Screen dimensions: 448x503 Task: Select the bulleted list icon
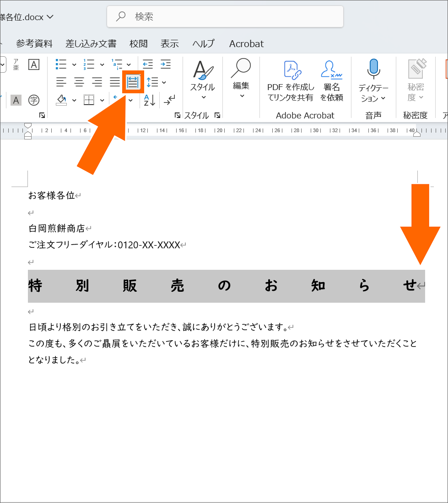click(61, 64)
